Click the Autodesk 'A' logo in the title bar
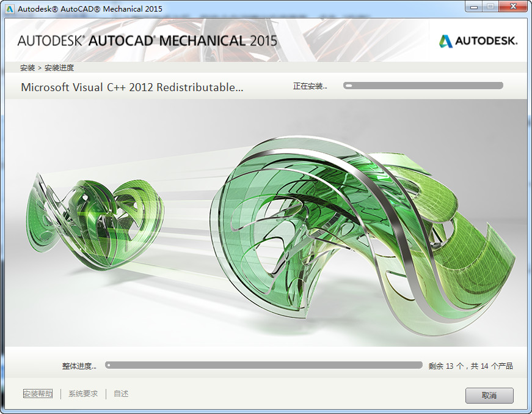Image resolution: width=532 pixels, height=414 pixels. 10,8
